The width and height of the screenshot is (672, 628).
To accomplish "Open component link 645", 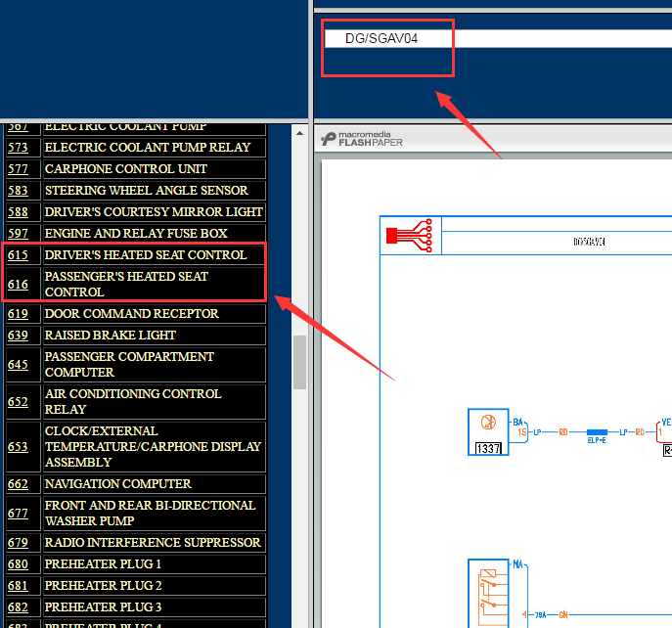I will pyautogui.click(x=18, y=364).
